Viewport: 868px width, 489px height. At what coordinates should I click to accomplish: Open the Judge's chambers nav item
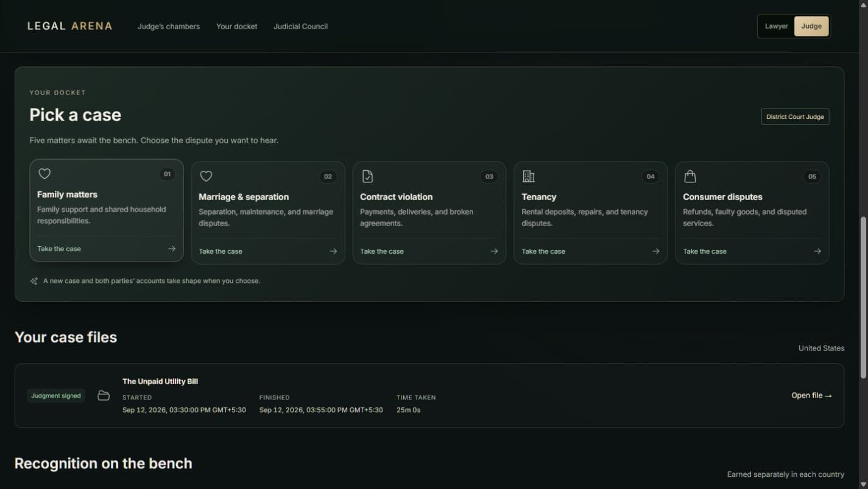[x=169, y=26]
